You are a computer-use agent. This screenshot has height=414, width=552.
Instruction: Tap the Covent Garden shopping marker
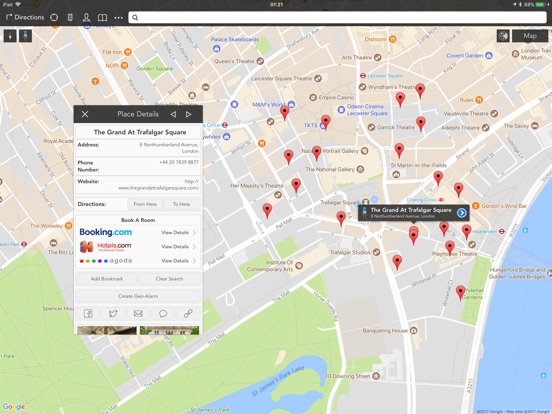489,55
